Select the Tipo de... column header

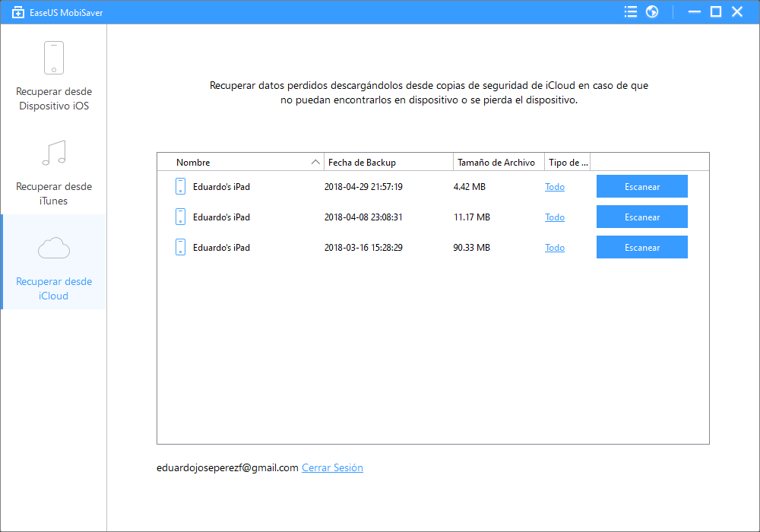567,163
